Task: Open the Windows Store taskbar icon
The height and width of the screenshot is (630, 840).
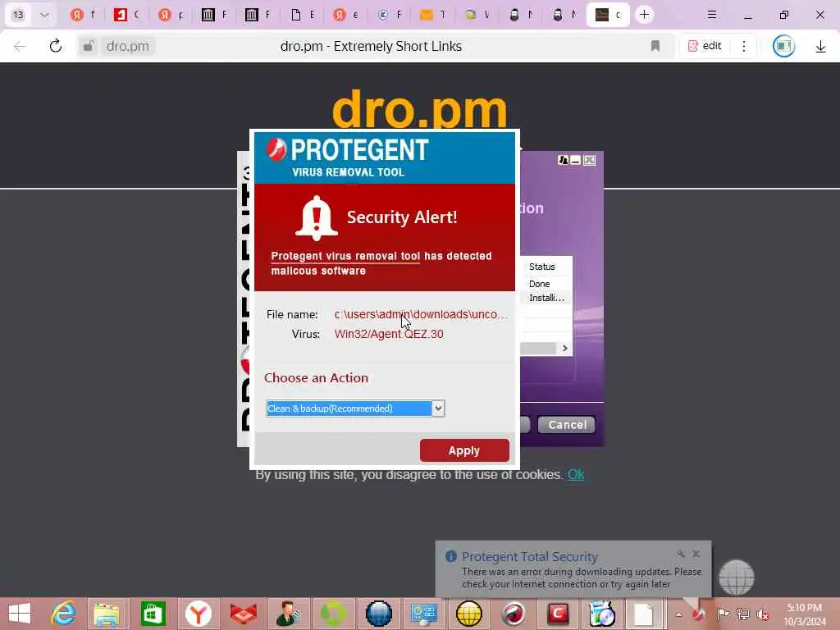Action: pos(153,614)
